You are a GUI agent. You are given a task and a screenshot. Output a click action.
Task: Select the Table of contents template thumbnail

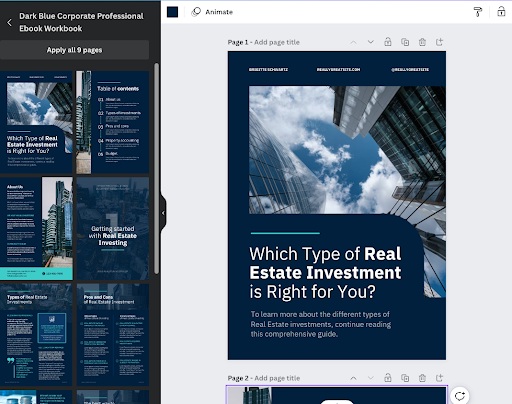click(112, 122)
